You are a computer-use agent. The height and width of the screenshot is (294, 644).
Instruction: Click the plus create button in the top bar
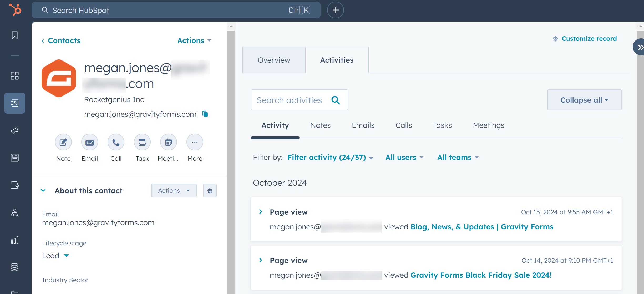[x=336, y=10]
